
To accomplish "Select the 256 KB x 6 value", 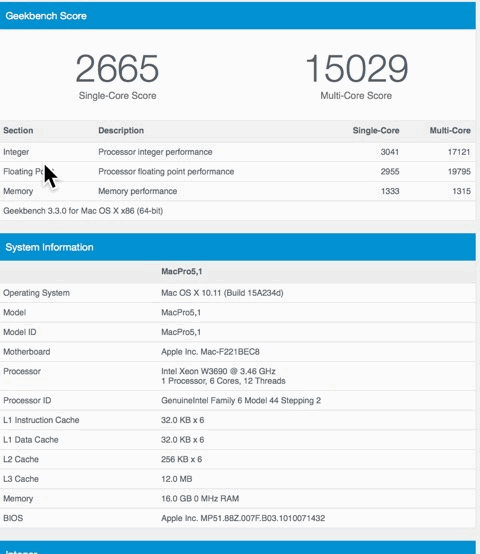I will point(182,459).
